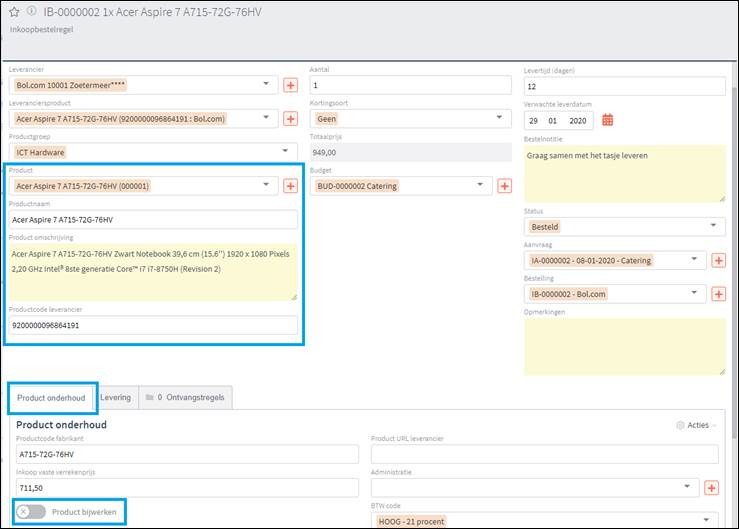Expand the Status dropdown showing Besteld

(x=713, y=225)
